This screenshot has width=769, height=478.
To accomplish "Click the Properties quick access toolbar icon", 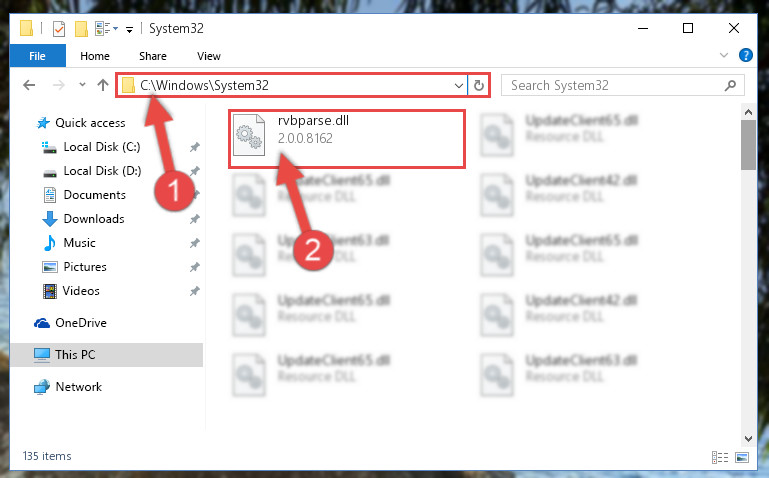I will click(58, 29).
